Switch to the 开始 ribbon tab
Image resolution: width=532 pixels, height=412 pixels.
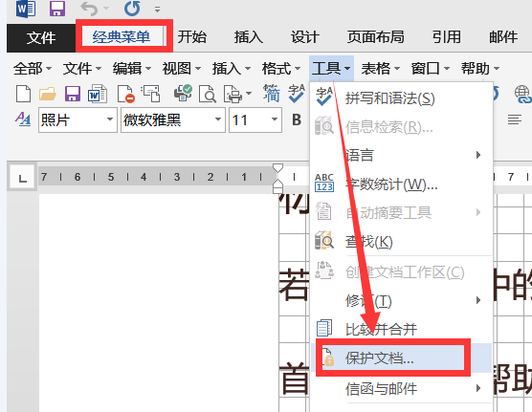192,37
